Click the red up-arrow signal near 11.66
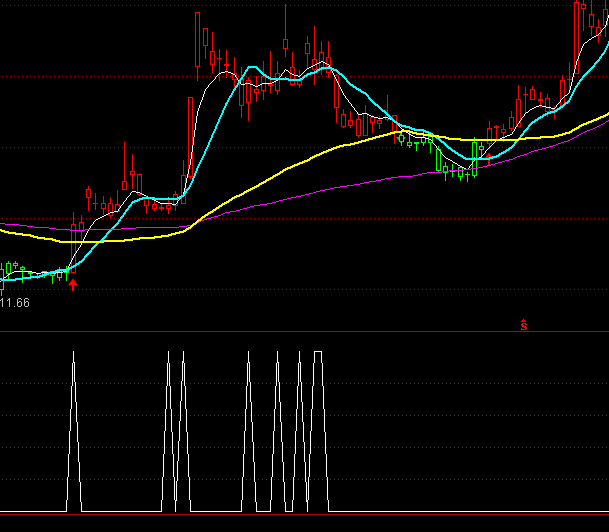 coord(73,286)
